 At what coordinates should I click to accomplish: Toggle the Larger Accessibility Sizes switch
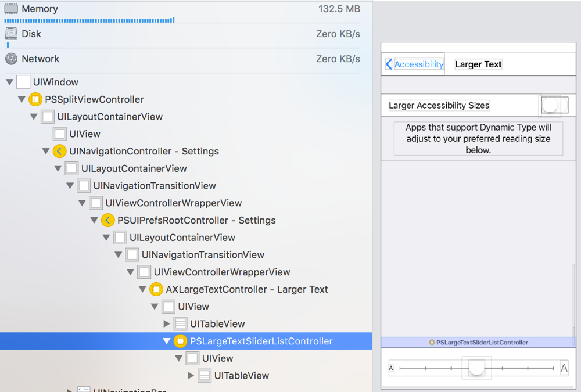555,105
